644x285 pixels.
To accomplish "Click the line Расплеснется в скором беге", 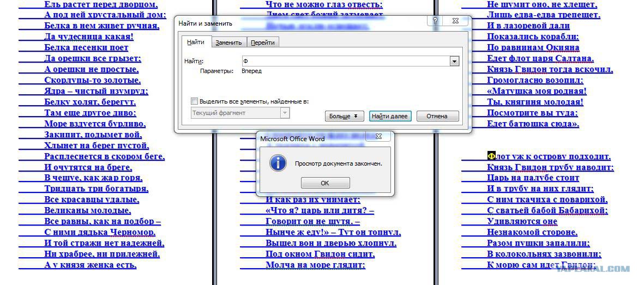I will (104, 156).
